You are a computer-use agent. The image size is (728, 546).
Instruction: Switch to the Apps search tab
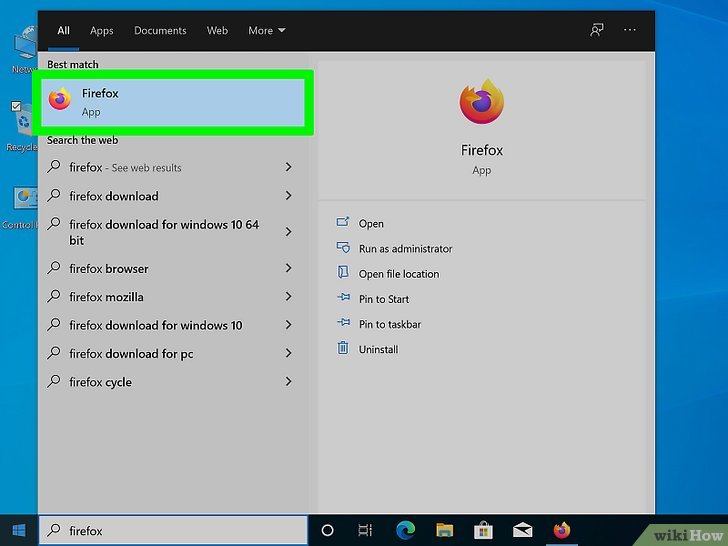point(102,31)
